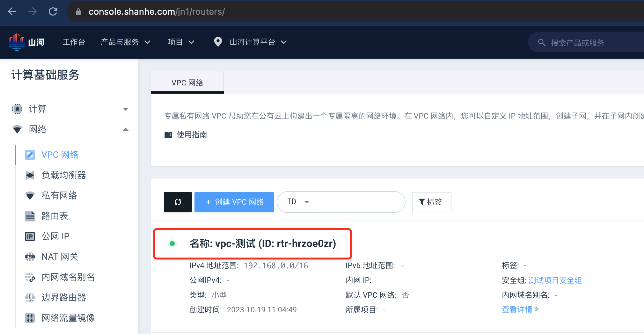Click the 类型 value 小型

tap(219, 295)
